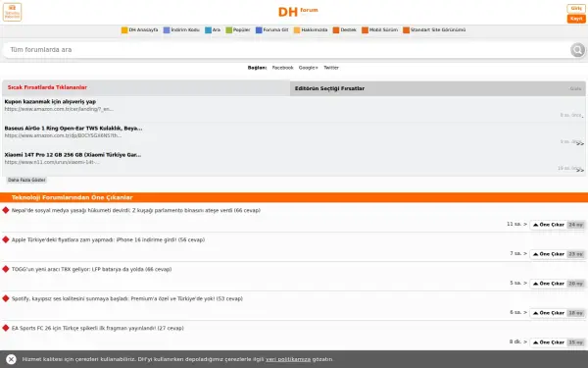Open Apple Türkiye iPhone 16 topic
Screen dimensions: 588x368
coord(108,239)
